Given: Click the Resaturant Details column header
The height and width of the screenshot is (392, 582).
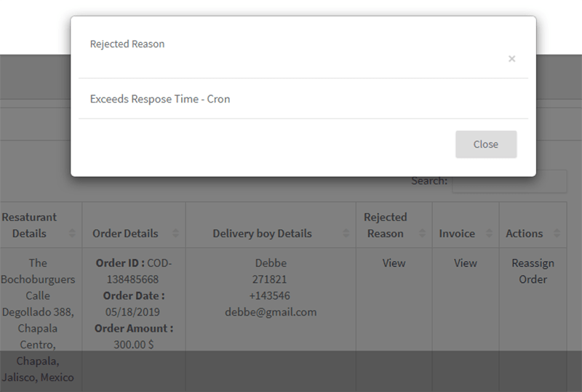Looking at the screenshot, I should [x=29, y=225].
